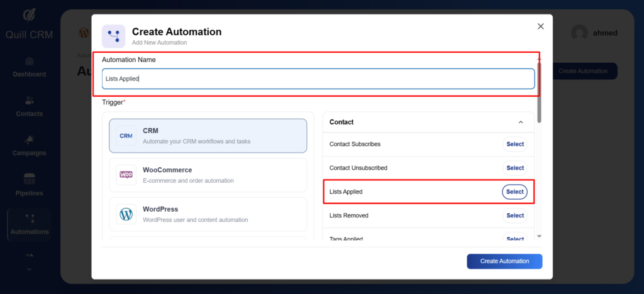Choose the WooCommerce trigger category

pos(208,175)
